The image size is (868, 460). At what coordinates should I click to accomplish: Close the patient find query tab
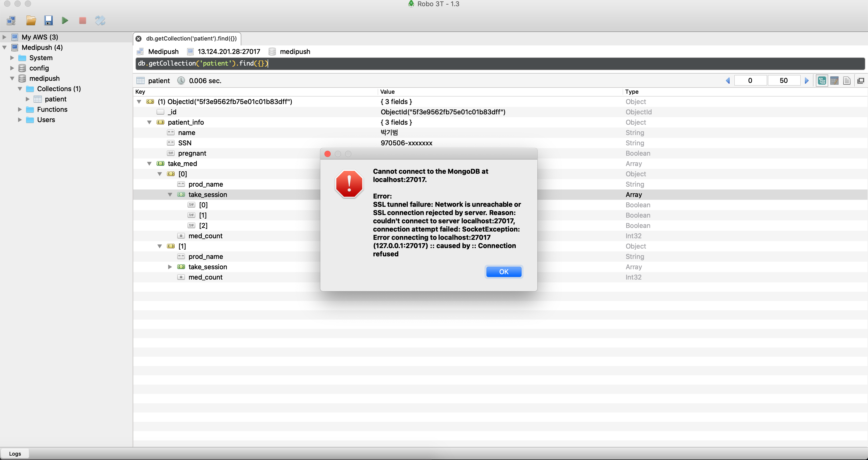[138, 39]
